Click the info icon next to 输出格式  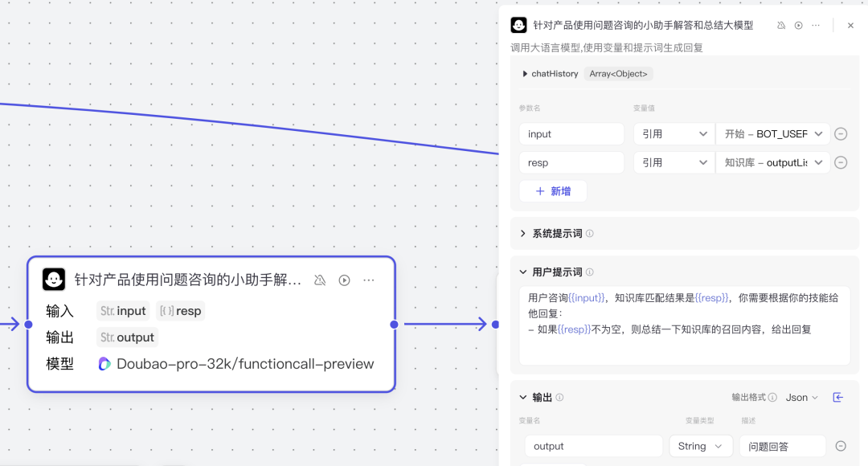coord(772,398)
